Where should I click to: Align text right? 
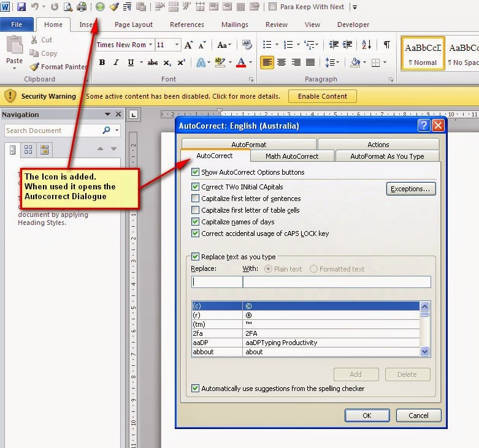(296, 63)
